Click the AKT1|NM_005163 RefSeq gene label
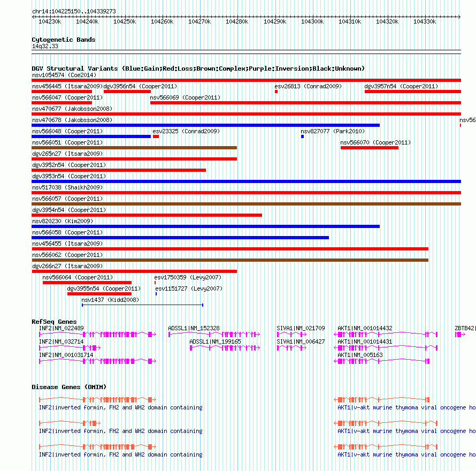 360,355
